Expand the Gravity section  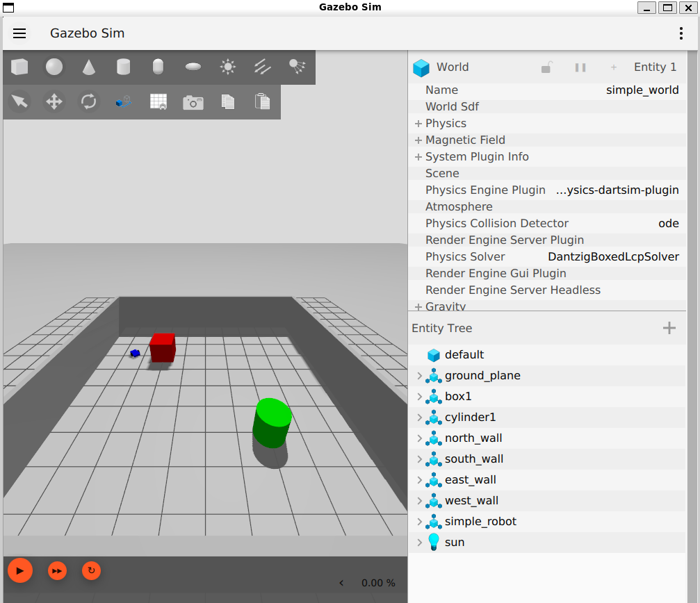click(418, 307)
